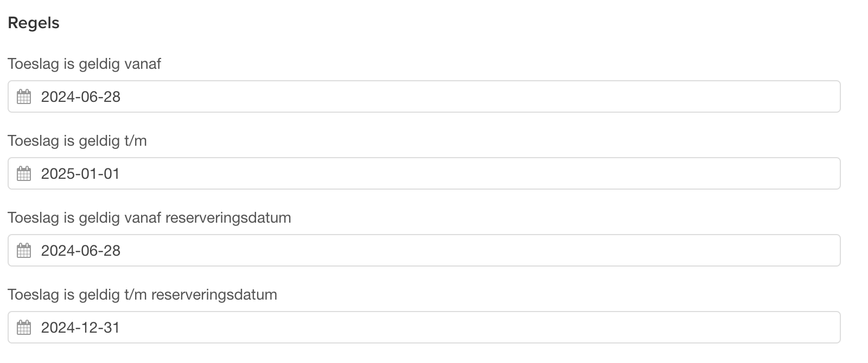Click the 2024-12-31 date value
868x363 pixels.
click(x=80, y=328)
